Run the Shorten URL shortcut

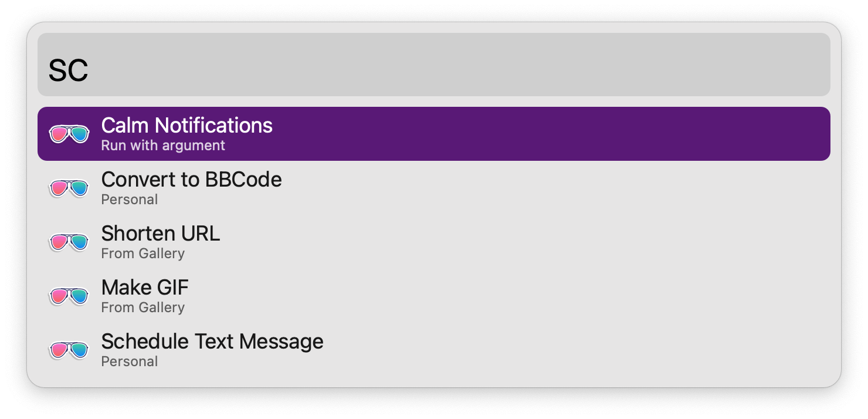[x=434, y=242]
